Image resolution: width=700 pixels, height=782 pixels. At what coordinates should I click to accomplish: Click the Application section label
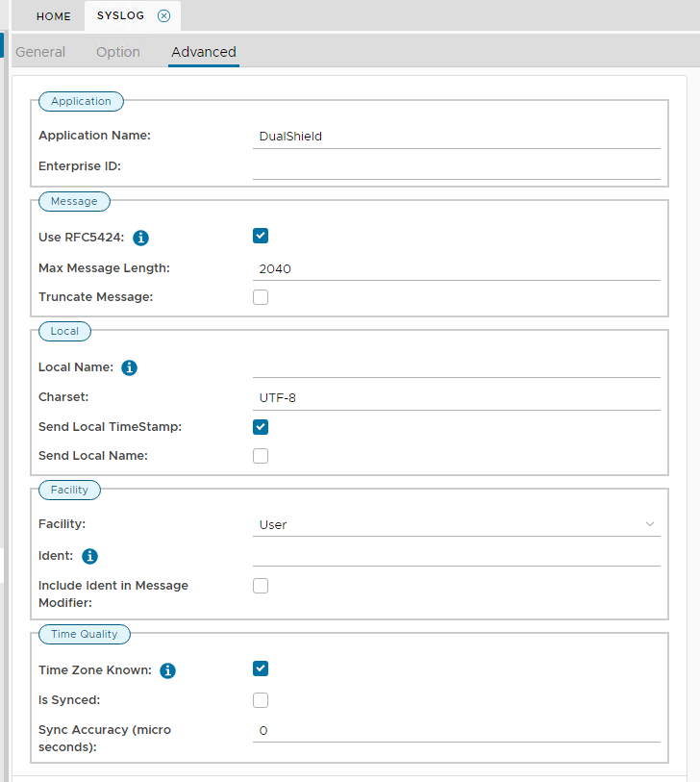tap(81, 101)
